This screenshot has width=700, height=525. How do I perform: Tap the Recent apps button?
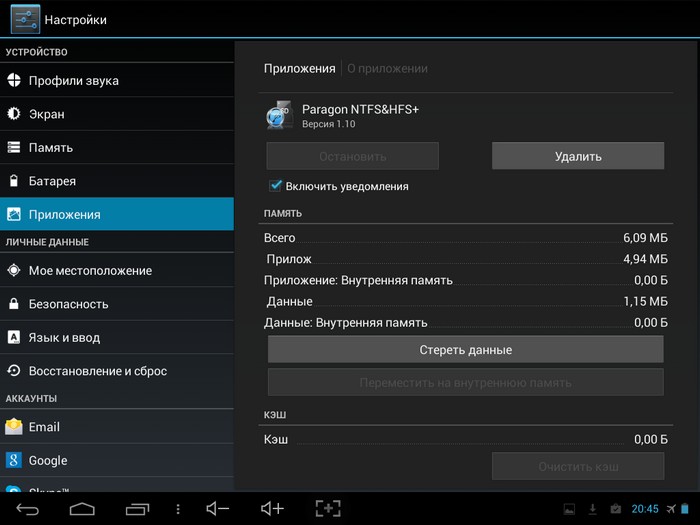click(x=137, y=509)
